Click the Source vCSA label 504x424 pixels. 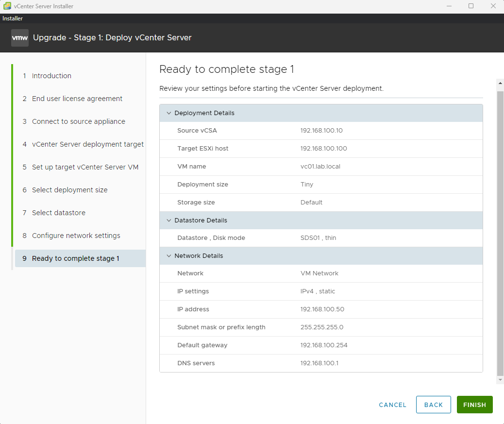point(197,131)
